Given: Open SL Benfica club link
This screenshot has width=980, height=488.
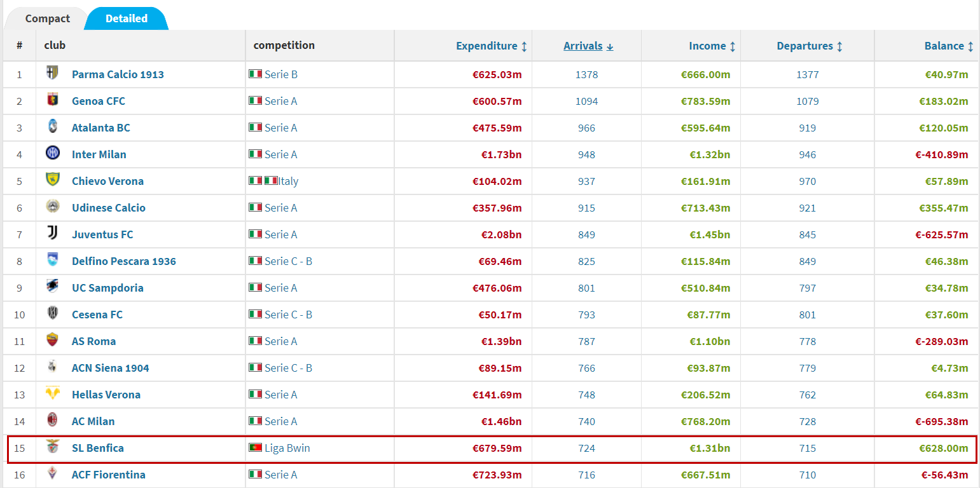Looking at the screenshot, I should coord(98,448).
